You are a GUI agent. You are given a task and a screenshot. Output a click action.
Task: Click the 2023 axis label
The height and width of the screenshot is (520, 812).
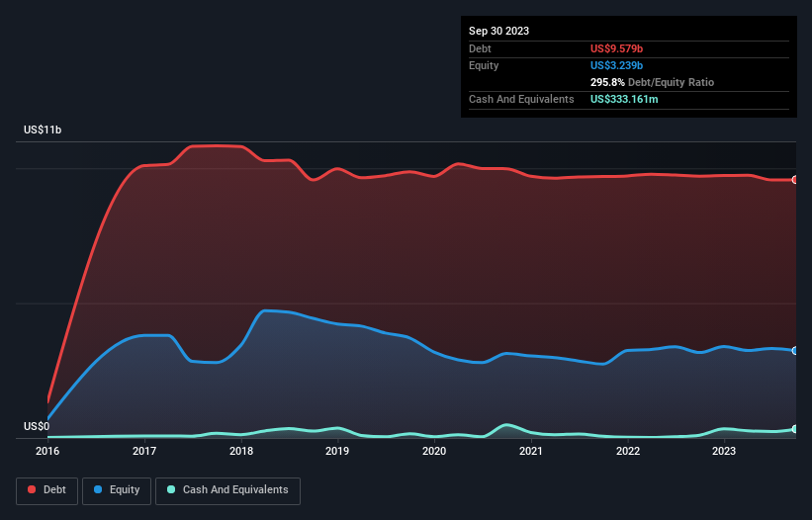point(724,451)
